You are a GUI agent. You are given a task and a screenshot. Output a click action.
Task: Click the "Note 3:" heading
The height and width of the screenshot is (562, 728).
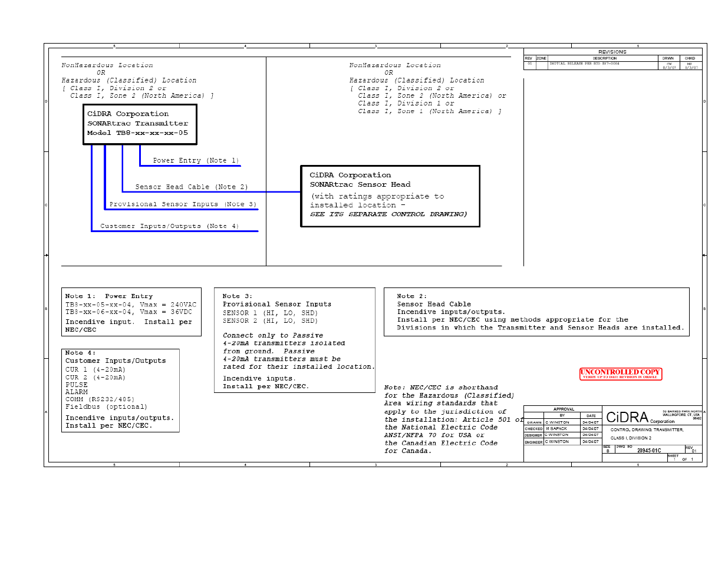[x=237, y=296]
